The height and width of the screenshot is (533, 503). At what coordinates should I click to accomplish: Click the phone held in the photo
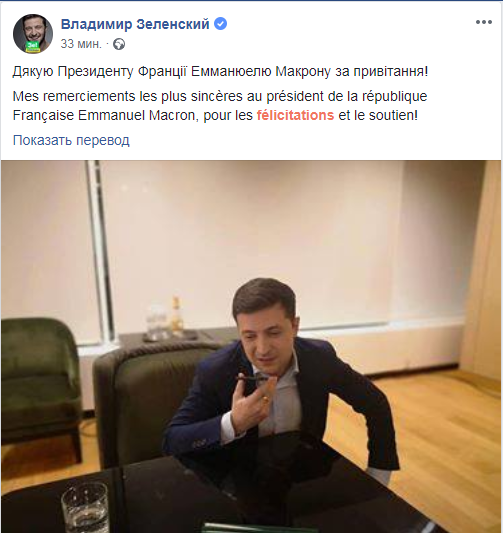point(252,381)
